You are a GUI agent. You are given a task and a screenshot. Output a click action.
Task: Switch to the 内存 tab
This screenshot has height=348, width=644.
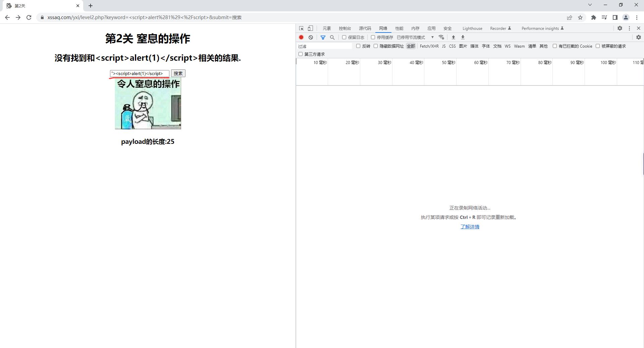(415, 28)
